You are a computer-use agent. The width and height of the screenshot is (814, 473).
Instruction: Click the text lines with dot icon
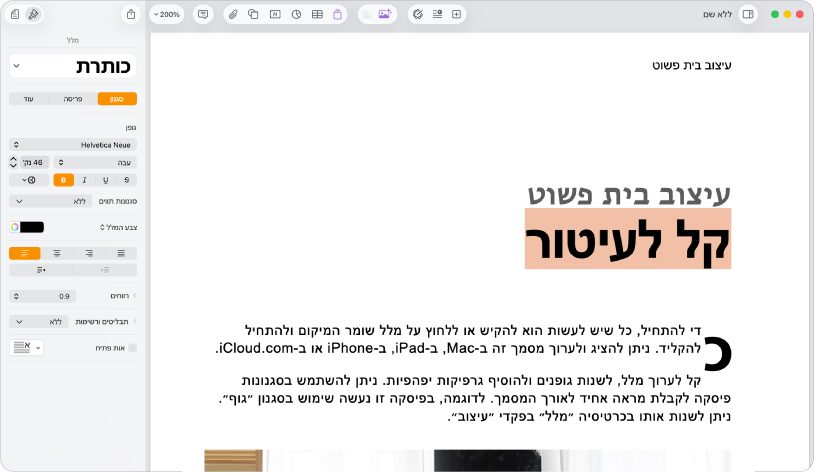pyautogui.click(x=437, y=15)
